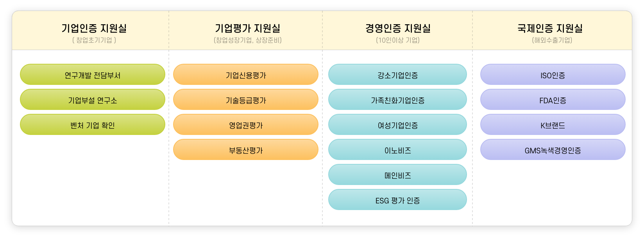This screenshot has height=239, width=644.
Task: Click the 여성기업인증 button
Action: [x=397, y=125]
